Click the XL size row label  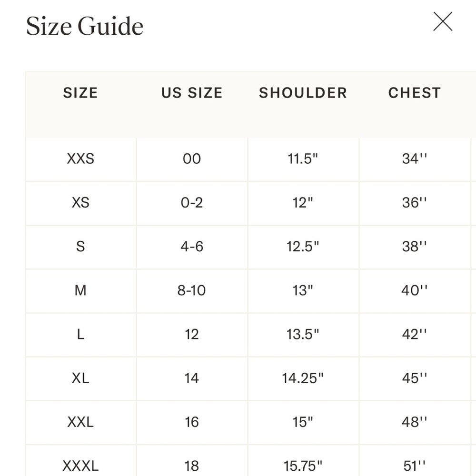pos(80,378)
